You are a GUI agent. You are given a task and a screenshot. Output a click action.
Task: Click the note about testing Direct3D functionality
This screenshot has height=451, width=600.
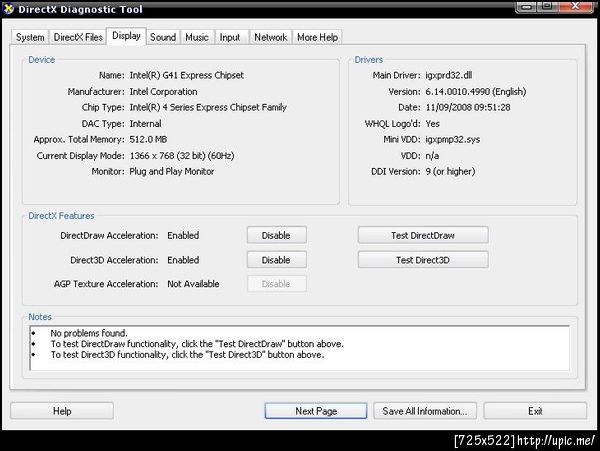(187, 355)
